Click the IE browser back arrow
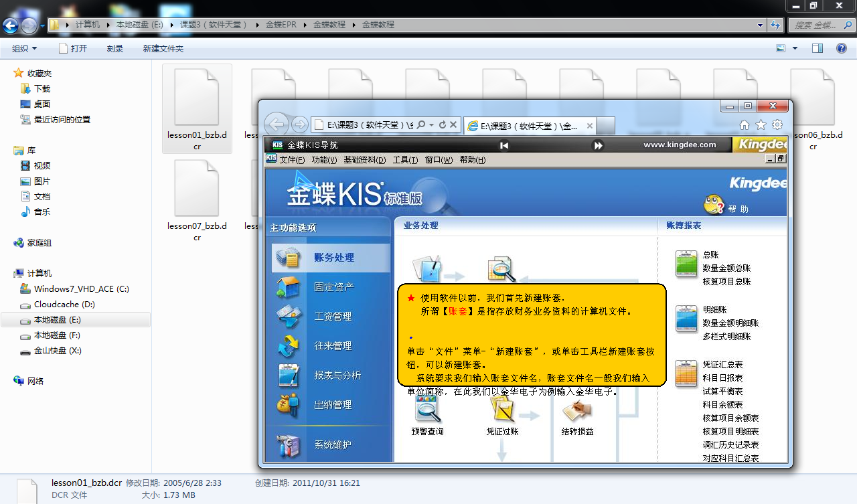Image resolution: width=857 pixels, height=504 pixels. (x=277, y=124)
